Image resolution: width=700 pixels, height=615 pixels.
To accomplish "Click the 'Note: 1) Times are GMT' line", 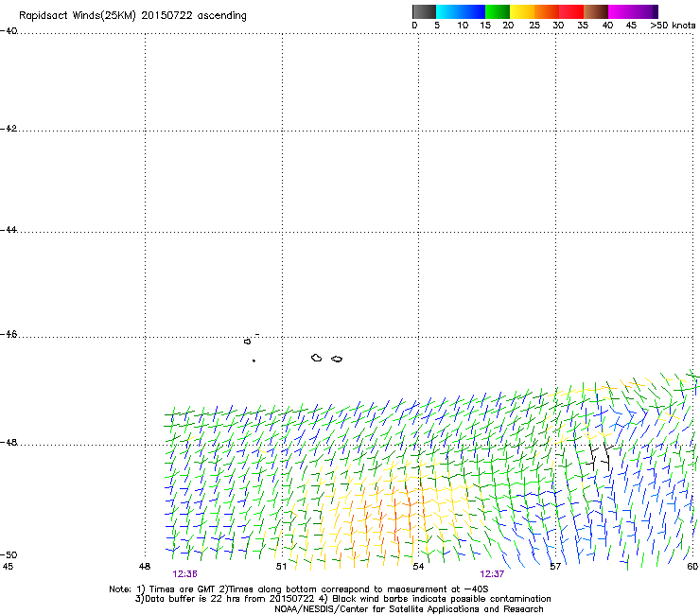I will (298, 589).
